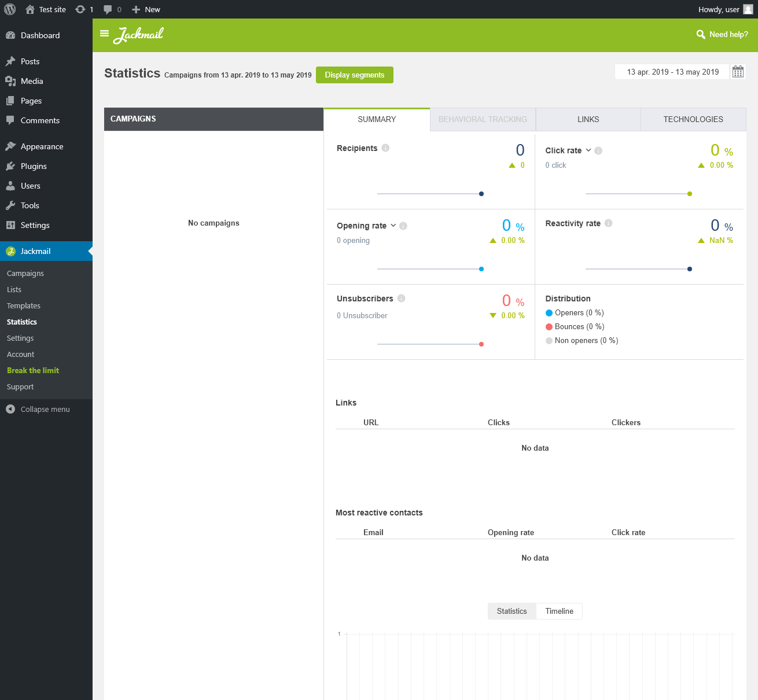Click the Campaigns panel header
Viewport: 758px width, 700px height.
click(x=214, y=119)
